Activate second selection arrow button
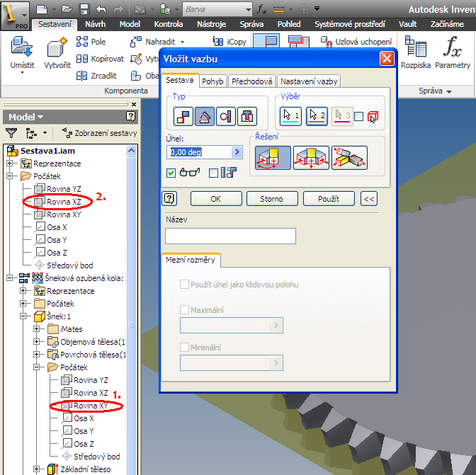Image resolution: width=476 pixels, height=475 pixels. click(x=317, y=116)
